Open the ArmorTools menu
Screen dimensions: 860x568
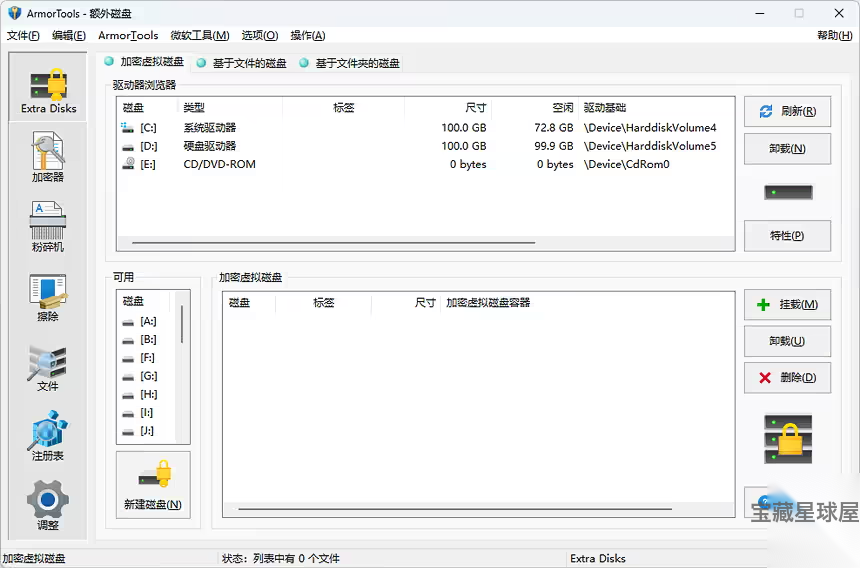pos(128,35)
